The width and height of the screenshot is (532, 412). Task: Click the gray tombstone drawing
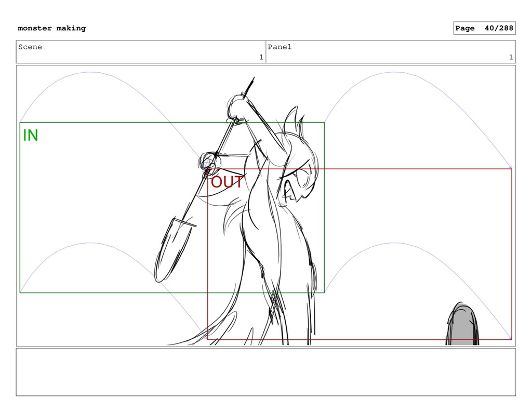(462, 324)
